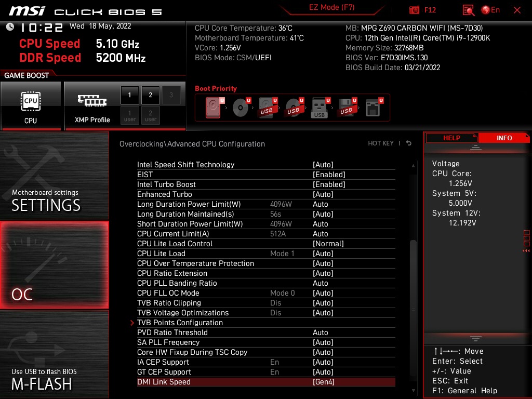Click the GAME BOOST label
The height and width of the screenshot is (399, 532).
pyautogui.click(x=26, y=75)
